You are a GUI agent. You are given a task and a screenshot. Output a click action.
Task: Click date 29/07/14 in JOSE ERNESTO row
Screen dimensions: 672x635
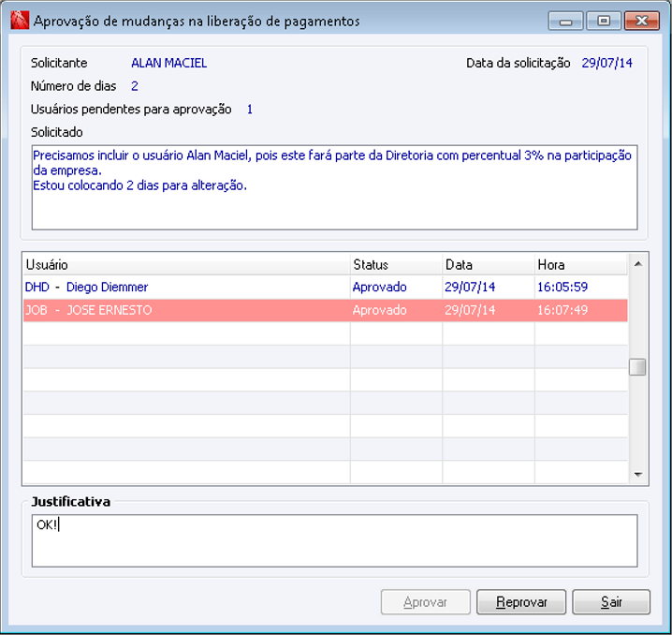point(470,310)
